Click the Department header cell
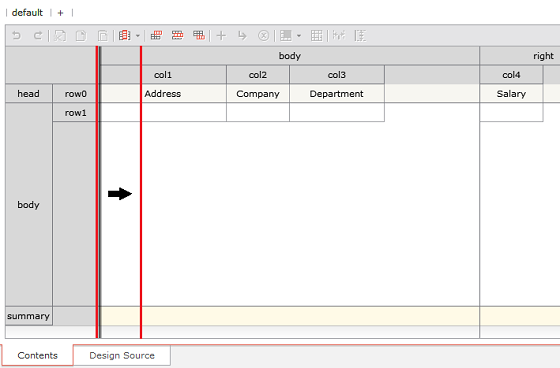This screenshot has height=368, width=560. pyautogui.click(x=337, y=94)
